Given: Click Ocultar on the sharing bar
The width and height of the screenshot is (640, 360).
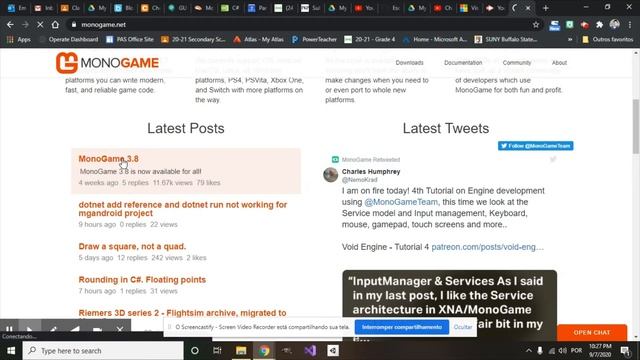Looking at the screenshot, I should [x=463, y=327].
